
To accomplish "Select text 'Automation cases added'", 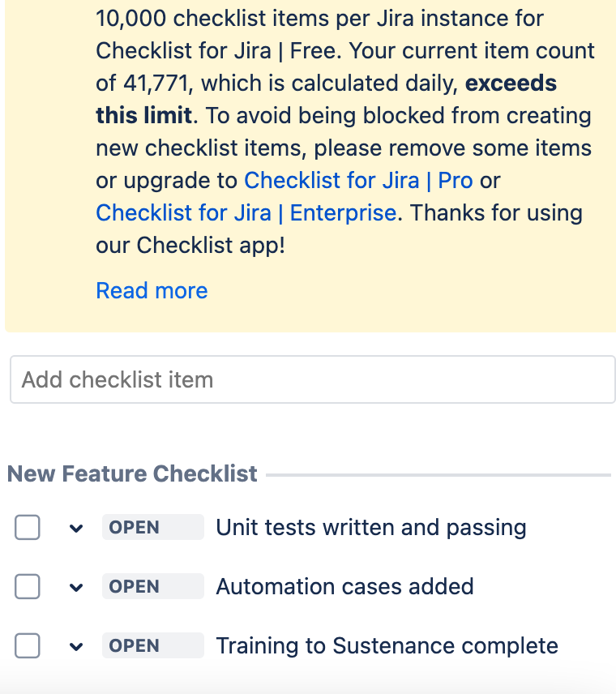I will pyautogui.click(x=344, y=586).
